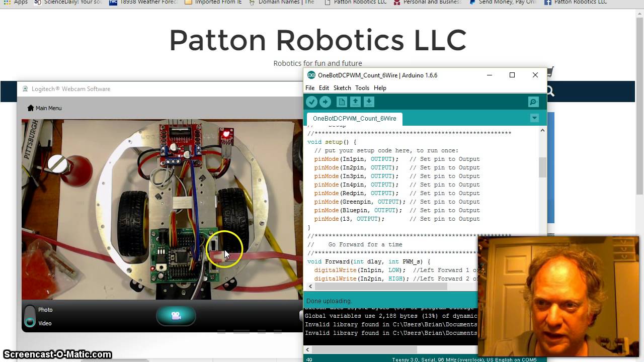Open the ScienceDaily bookmark

pos(67,2)
